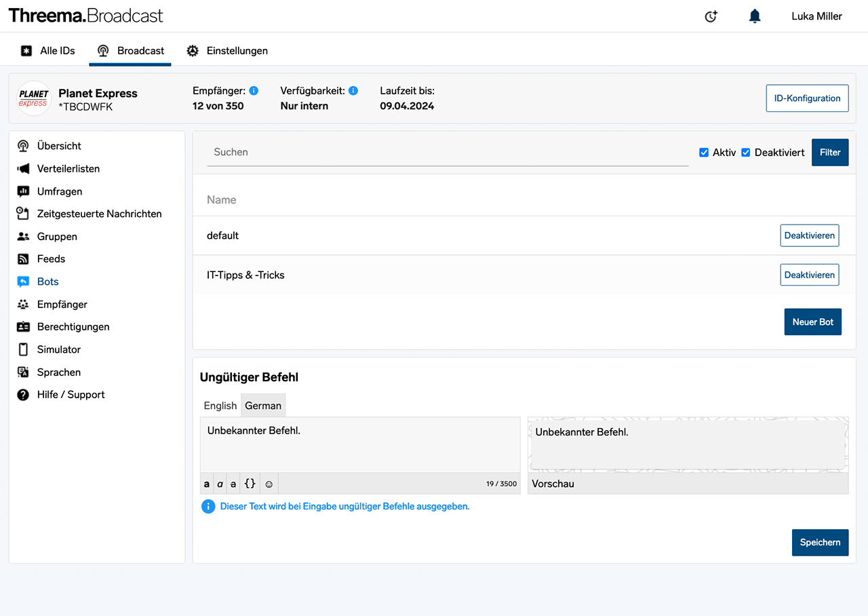
Task: Select the German language tab
Action: click(263, 406)
